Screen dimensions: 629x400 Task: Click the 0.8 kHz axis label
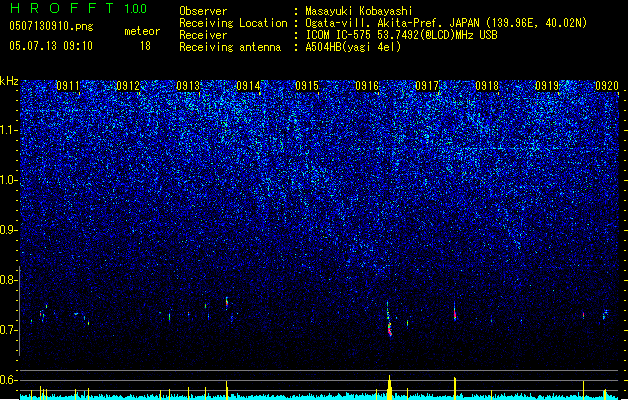[x=9, y=280]
